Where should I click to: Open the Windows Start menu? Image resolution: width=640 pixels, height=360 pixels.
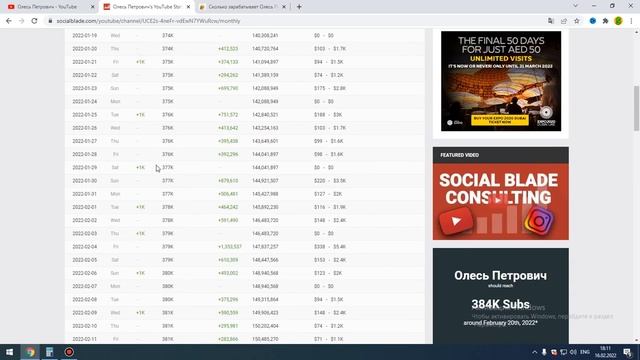9,352
